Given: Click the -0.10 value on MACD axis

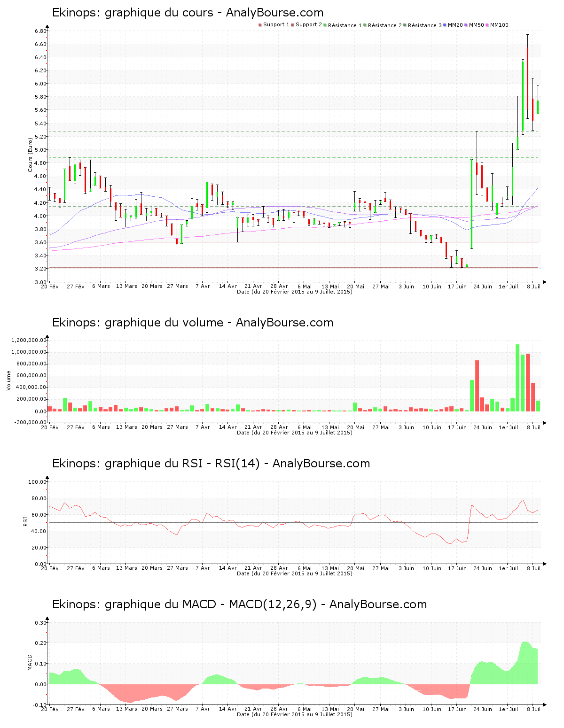Looking at the screenshot, I should 40,705.
